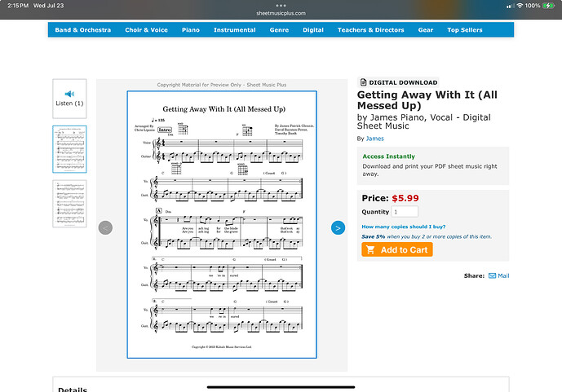Click 'How many copies should I buy?' link
The height and width of the screenshot is (392, 562).
(404, 227)
